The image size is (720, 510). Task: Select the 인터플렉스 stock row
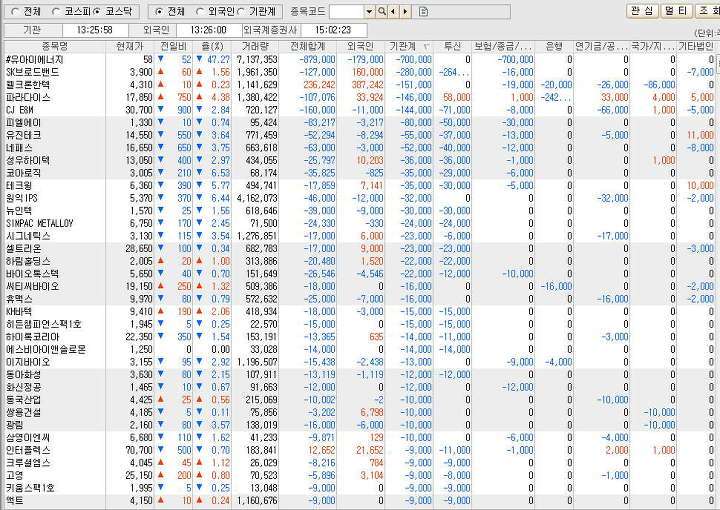pos(360,450)
